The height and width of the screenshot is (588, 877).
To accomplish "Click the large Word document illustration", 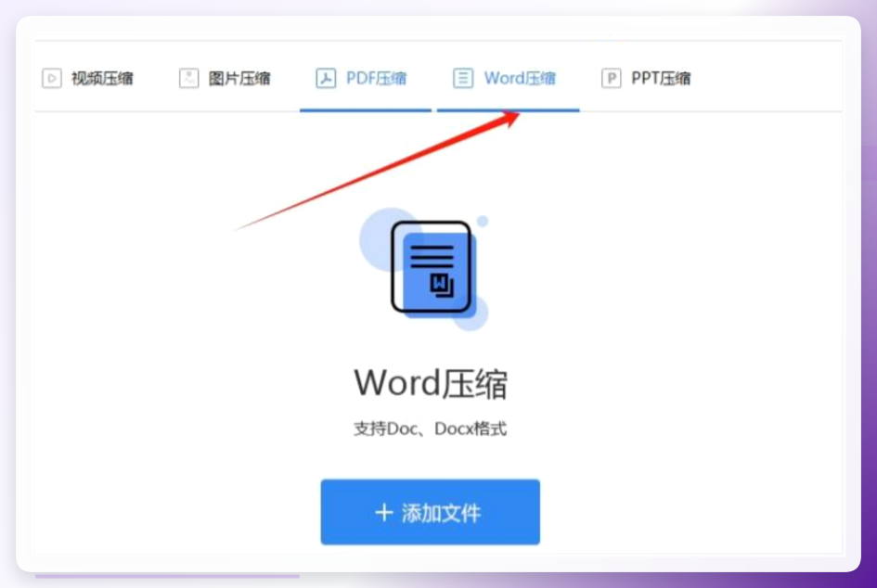I will [x=425, y=269].
